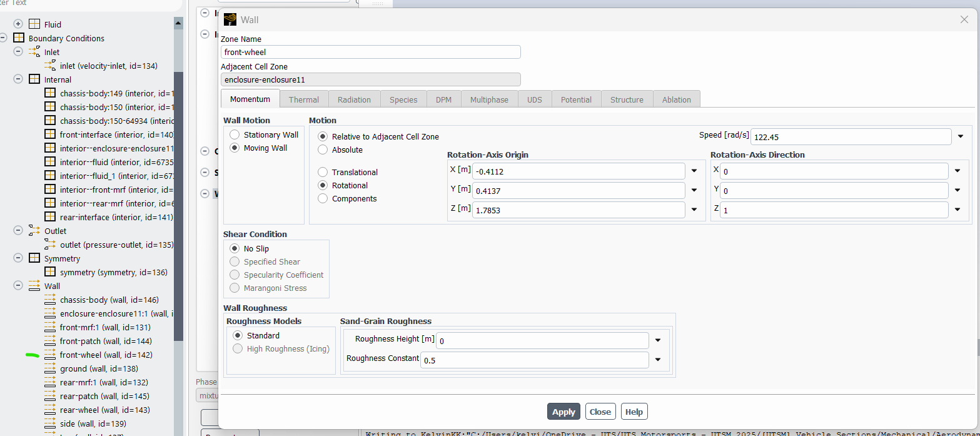This screenshot has height=436, width=980.
Task: Click the Rotation-Axis Origin Z field
Action: [578, 210]
